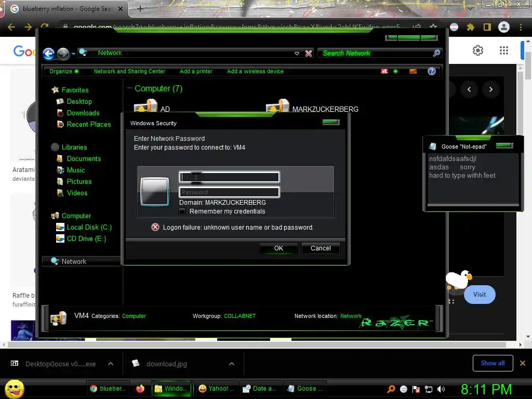Viewport: 532px width, 399px height.
Task: Change the view with the views icon
Action: click(384, 71)
